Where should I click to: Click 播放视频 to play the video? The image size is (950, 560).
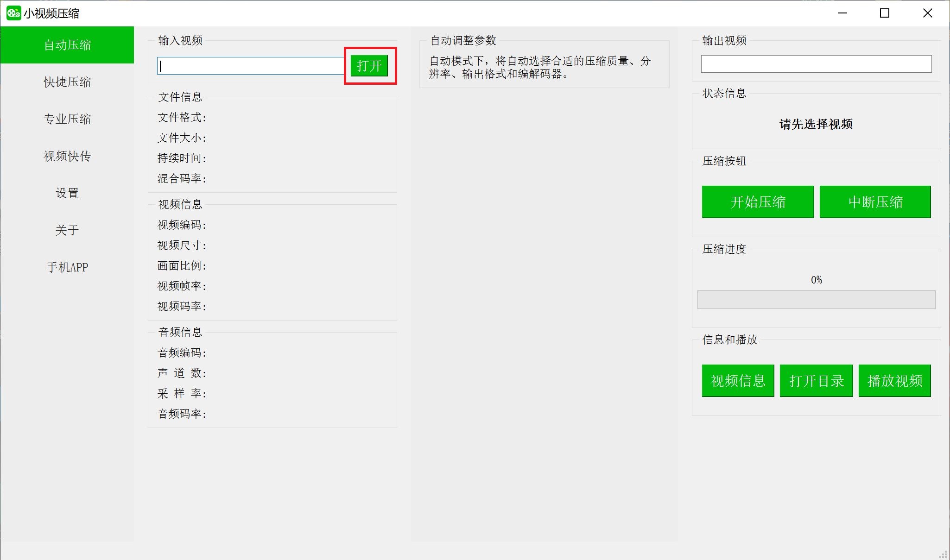[x=894, y=380]
